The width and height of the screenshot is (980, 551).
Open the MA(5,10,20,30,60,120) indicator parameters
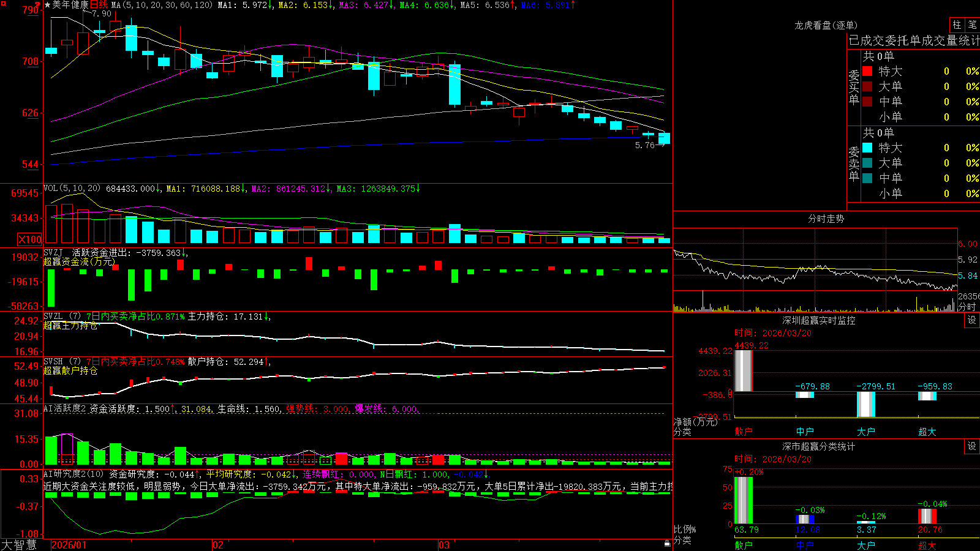coord(162,5)
